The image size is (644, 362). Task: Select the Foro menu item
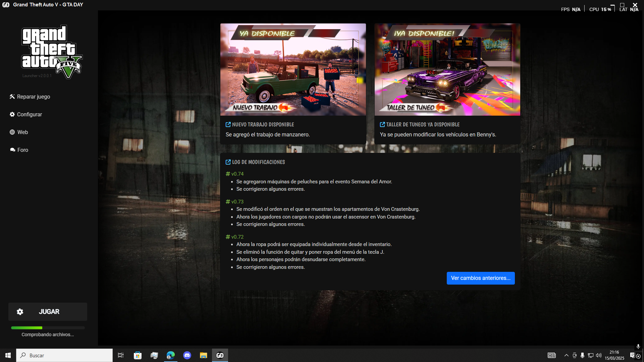tap(22, 150)
